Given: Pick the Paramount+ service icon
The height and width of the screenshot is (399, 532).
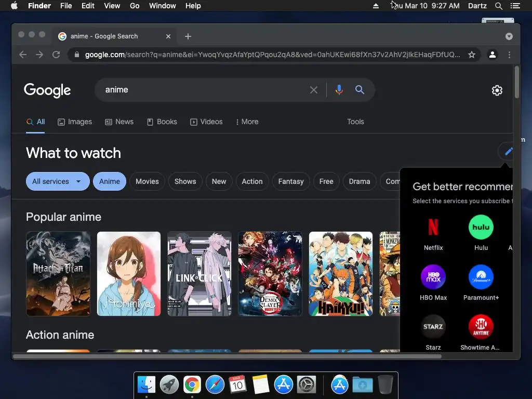Looking at the screenshot, I should coord(481,277).
